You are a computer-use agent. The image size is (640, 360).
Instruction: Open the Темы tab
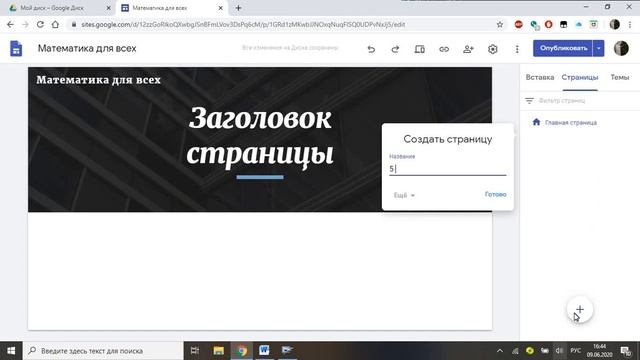click(620, 77)
